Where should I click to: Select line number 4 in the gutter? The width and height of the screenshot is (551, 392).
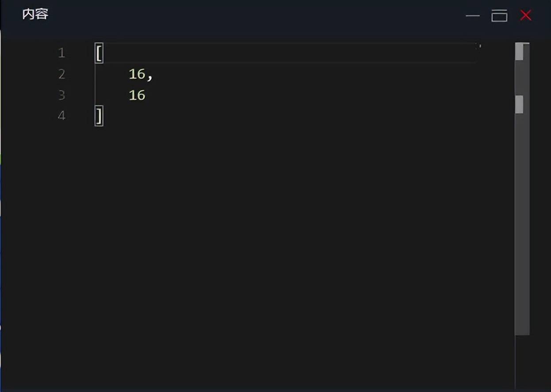[61, 116]
